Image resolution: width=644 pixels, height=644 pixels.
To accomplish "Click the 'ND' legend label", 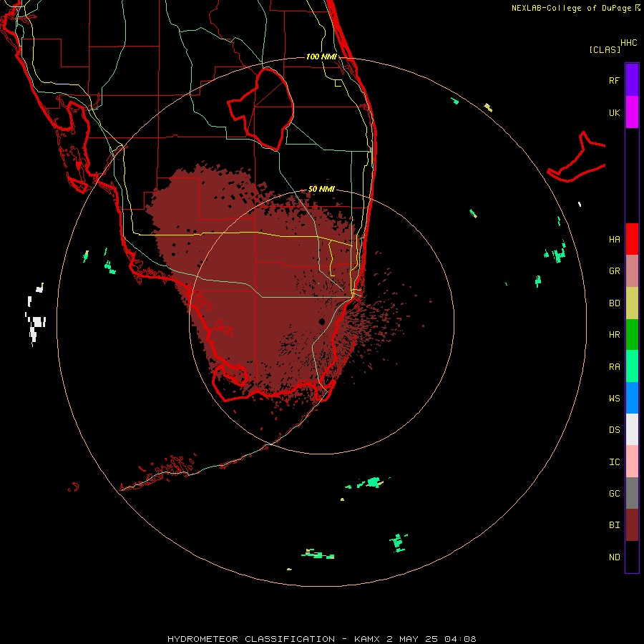I will (x=614, y=557).
